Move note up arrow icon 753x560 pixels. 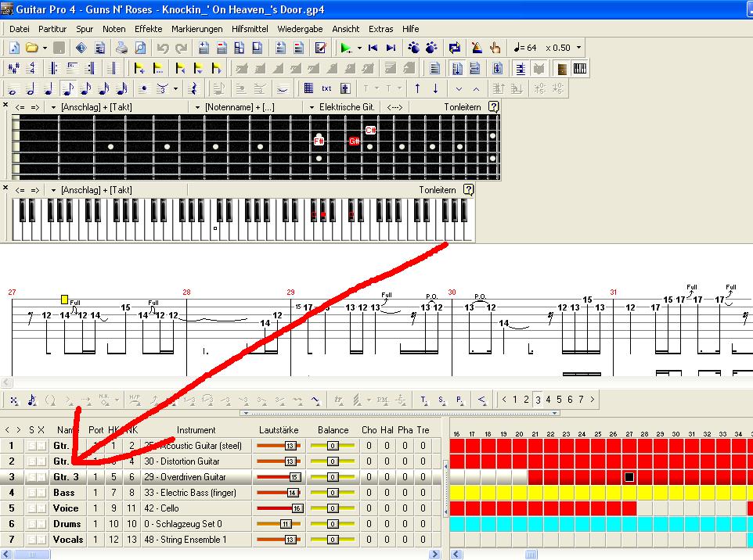point(417,88)
